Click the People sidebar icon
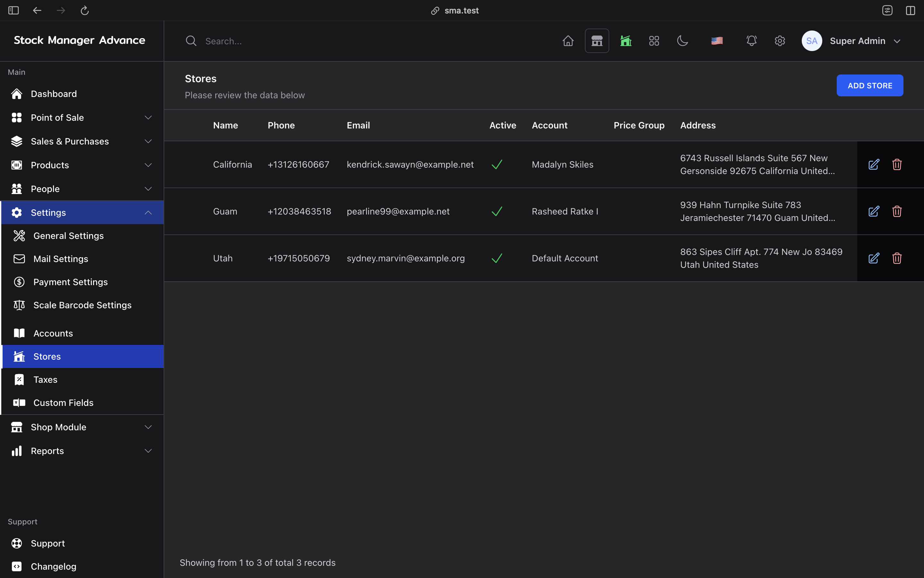This screenshot has width=924, height=578. click(x=16, y=189)
